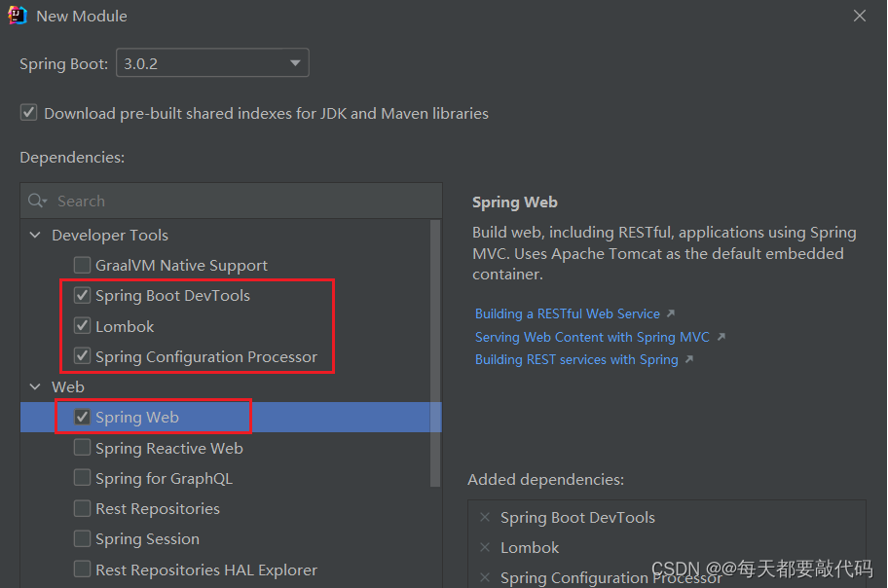The height and width of the screenshot is (588, 888).
Task: Select Spring Reactive Web row text
Action: 168,448
